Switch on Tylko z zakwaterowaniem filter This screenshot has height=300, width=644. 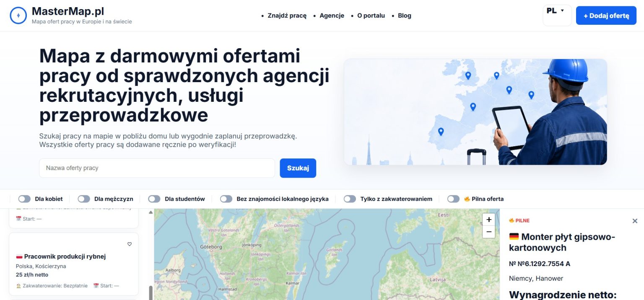click(350, 199)
